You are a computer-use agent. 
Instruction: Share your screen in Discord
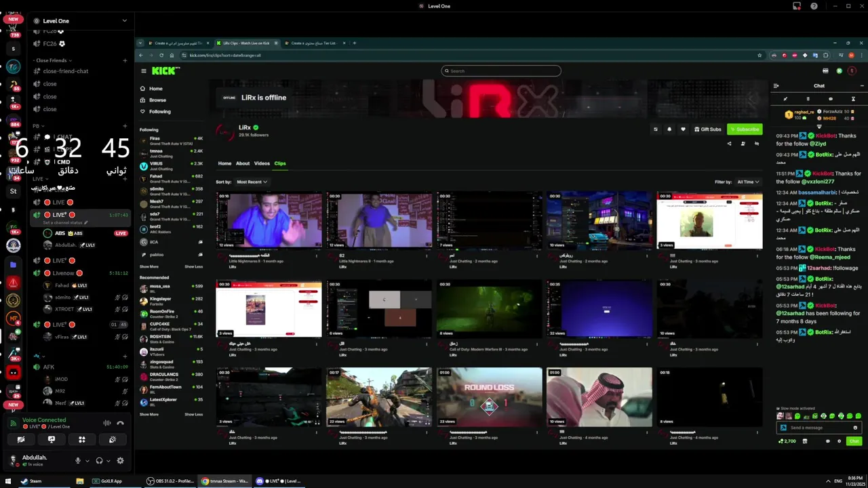pos(52,439)
